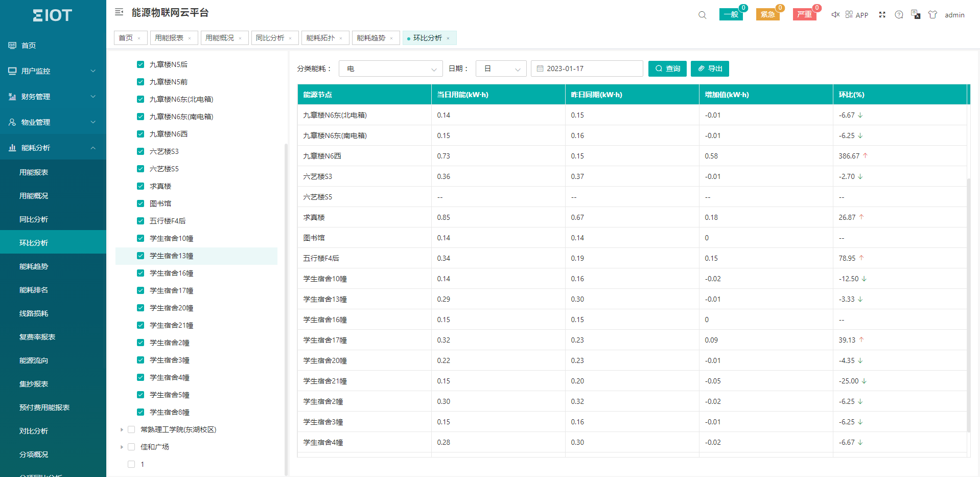Screen dimensions: 980x477
Task: Open 日期 type dropdown showing 日
Action: (x=501, y=69)
